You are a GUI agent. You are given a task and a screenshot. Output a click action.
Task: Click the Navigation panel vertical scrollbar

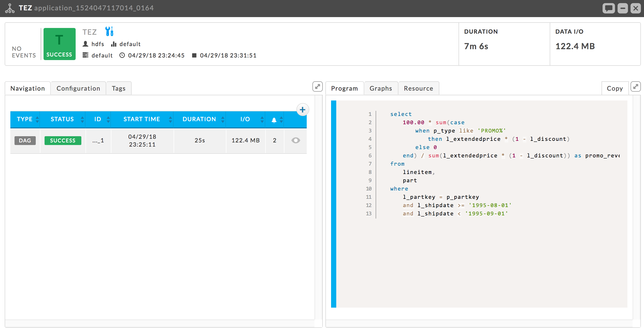(318, 207)
